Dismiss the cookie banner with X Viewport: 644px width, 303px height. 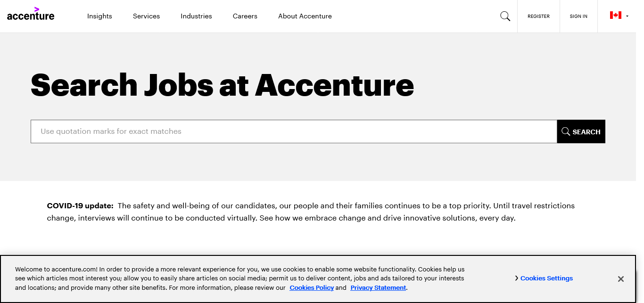621,279
